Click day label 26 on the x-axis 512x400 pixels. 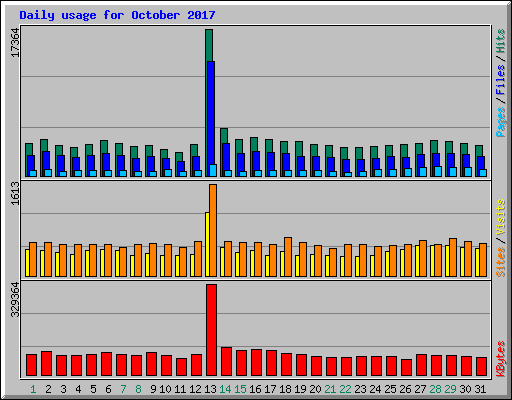click(405, 389)
